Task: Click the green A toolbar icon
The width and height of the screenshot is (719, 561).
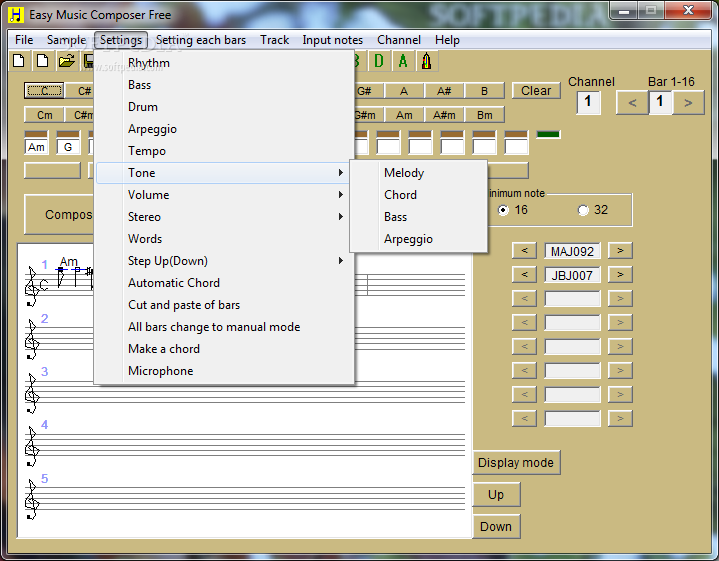Action: pyautogui.click(x=403, y=61)
